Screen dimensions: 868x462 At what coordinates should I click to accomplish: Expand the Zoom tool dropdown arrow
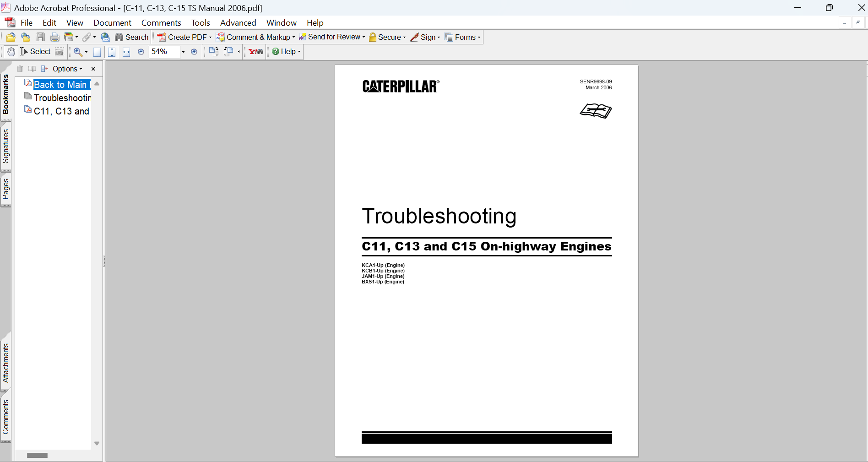coord(86,52)
